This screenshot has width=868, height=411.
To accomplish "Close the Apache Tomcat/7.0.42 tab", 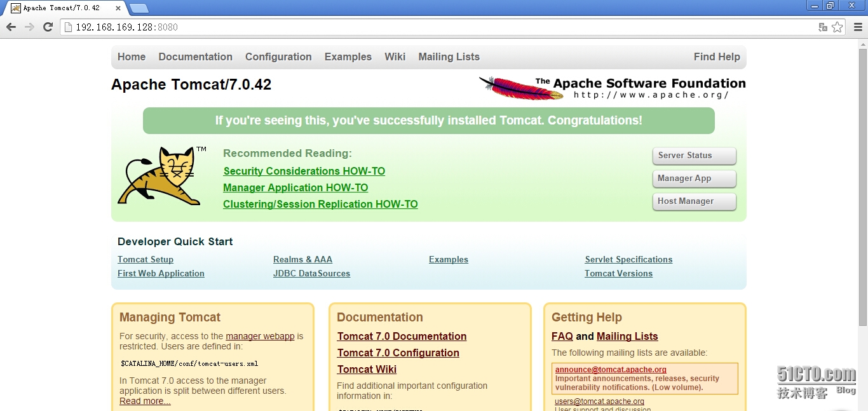I will [x=119, y=8].
